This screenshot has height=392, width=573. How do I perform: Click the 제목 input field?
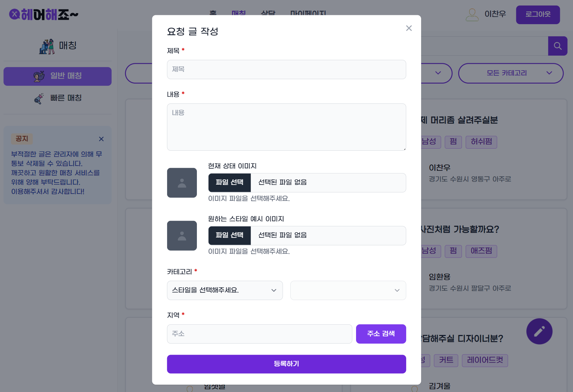click(286, 69)
